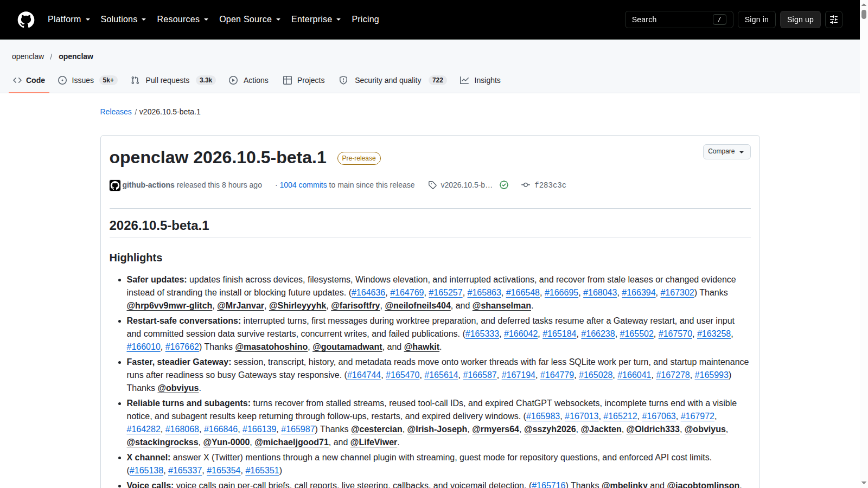The width and height of the screenshot is (868, 488).
Task: Expand the Solutions menu
Action: pos(123,20)
